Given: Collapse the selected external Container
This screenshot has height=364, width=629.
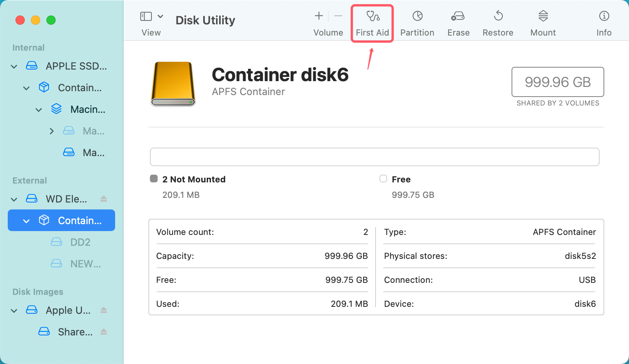Looking at the screenshot, I should pyautogui.click(x=26, y=220).
